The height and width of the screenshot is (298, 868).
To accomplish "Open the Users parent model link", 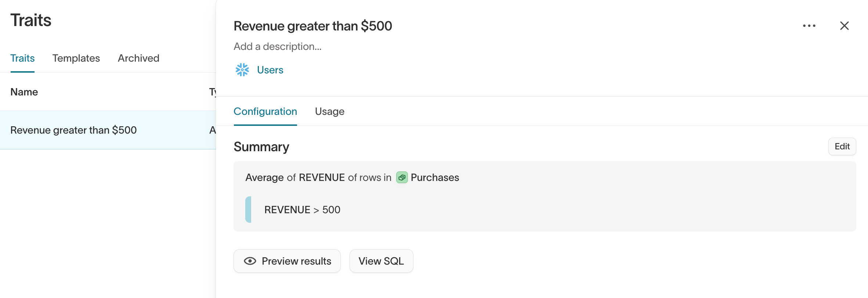I will [270, 70].
